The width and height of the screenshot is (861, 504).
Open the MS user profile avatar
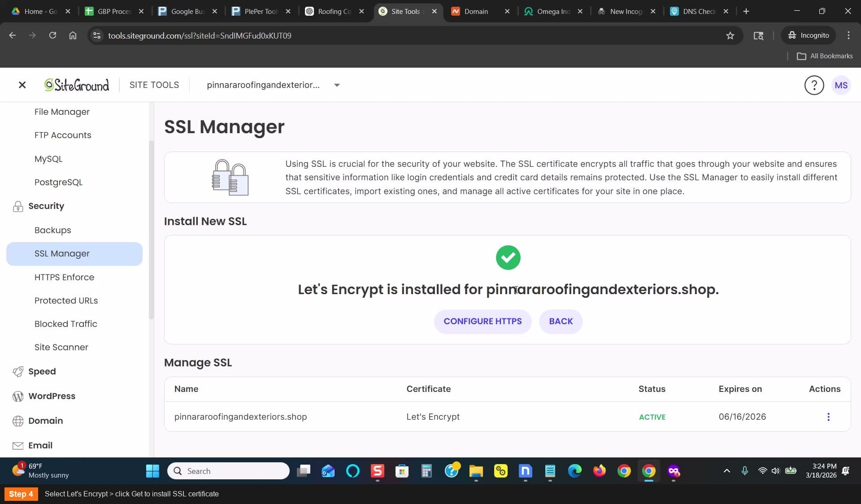click(841, 85)
